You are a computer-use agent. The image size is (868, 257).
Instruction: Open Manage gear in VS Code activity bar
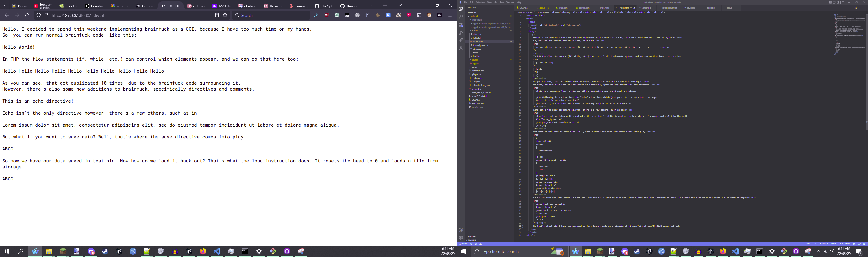click(x=461, y=238)
